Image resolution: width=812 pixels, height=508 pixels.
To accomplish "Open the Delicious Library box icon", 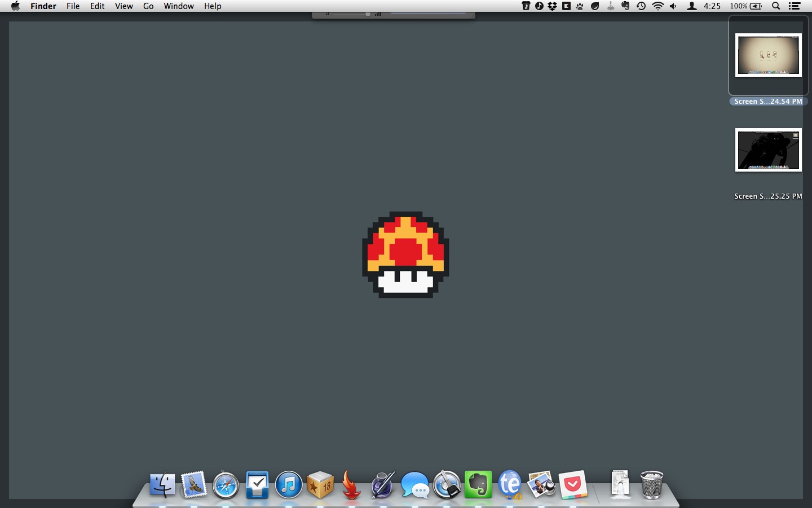I will click(320, 484).
